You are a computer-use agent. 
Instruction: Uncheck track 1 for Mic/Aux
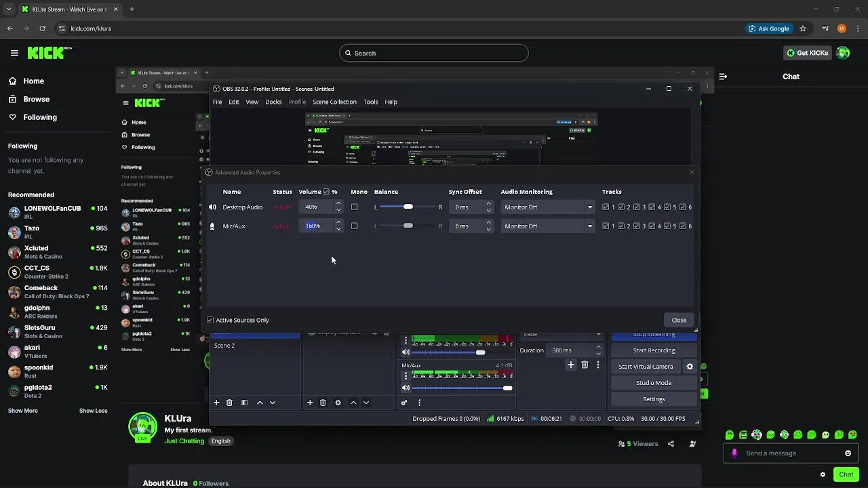(606, 226)
